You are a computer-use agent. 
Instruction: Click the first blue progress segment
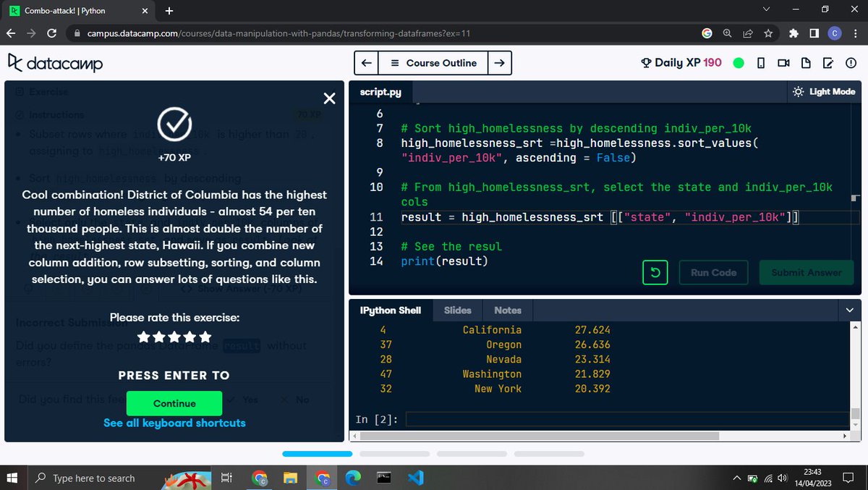point(317,454)
